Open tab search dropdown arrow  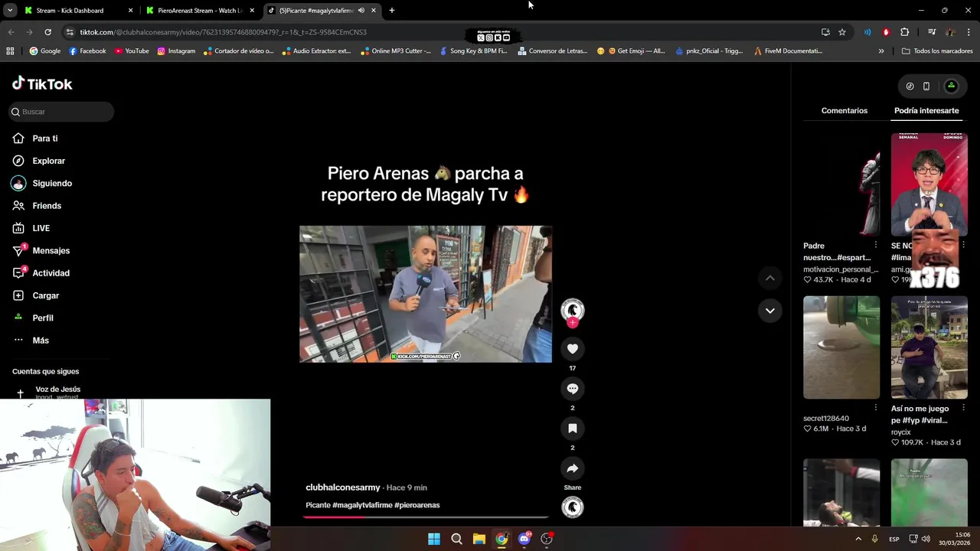pos(8,11)
